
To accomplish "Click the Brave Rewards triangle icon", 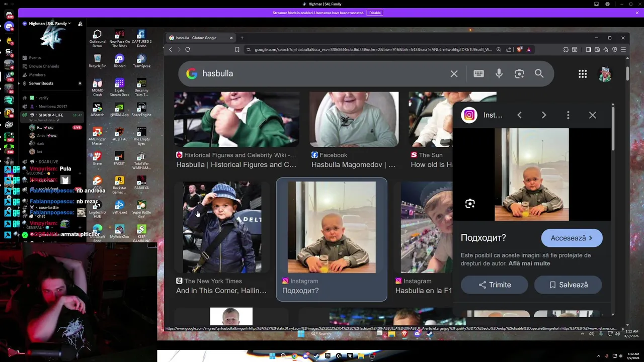I will (x=528, y=49).
